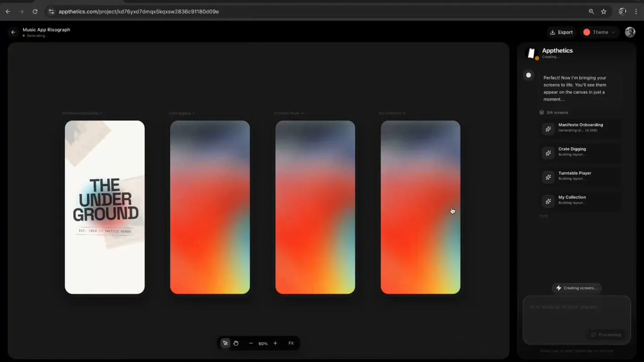644x362 pixels.
Task: Click the red Theme color swatch
Action: [587, 32]
